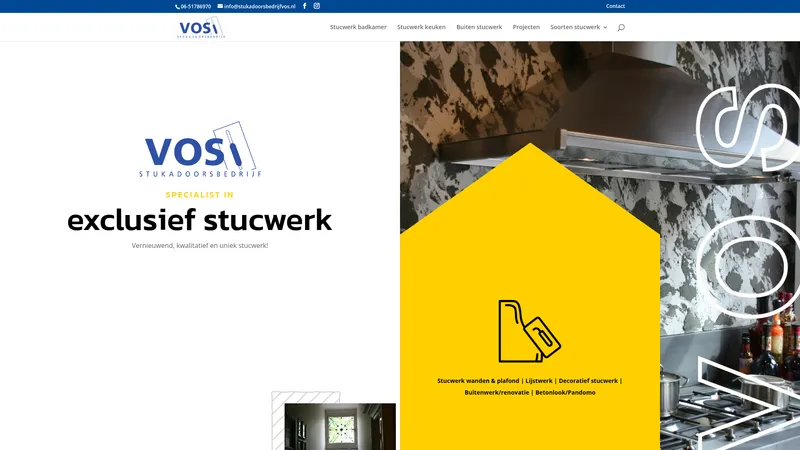
Task: Open the Buiten stucwerk menu item
Action: (x=479, y=27)
